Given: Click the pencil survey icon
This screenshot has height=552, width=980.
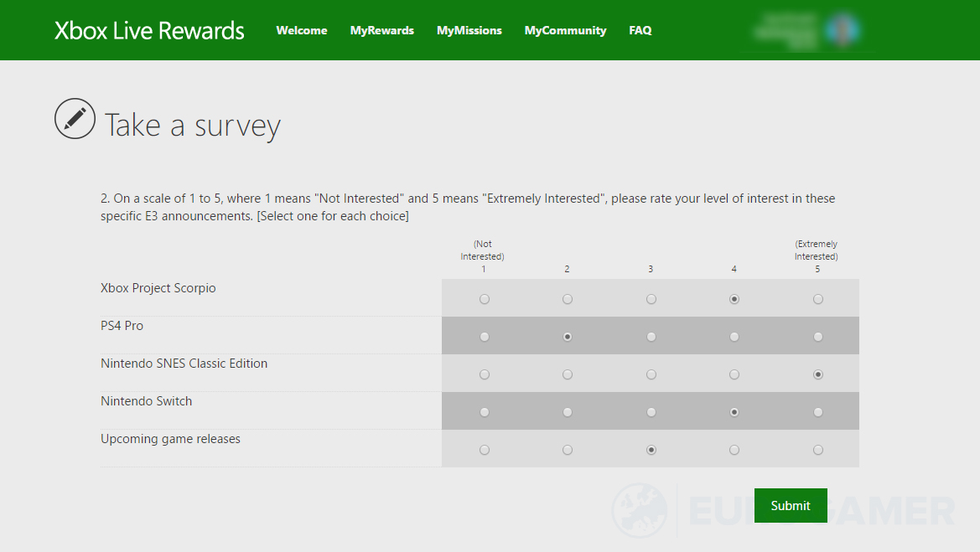Looking at the screenshot, I should [75, 118].
